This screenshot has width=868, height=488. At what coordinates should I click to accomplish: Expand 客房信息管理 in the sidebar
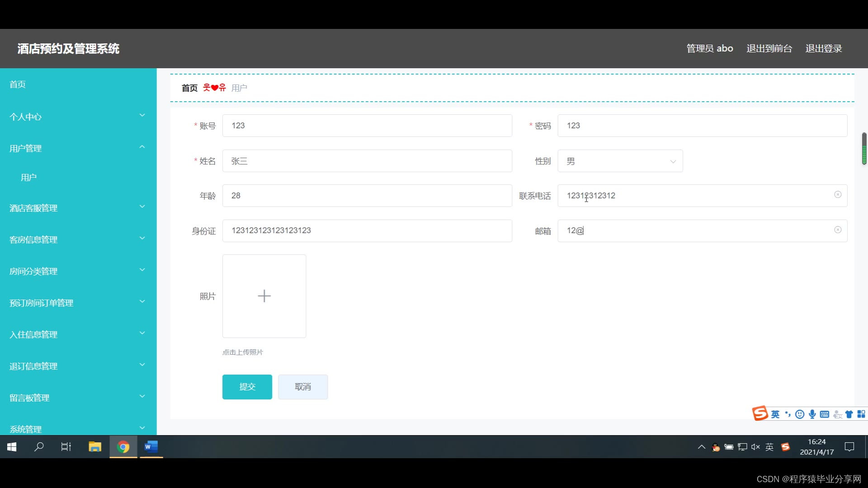click(x=78, y=239)
